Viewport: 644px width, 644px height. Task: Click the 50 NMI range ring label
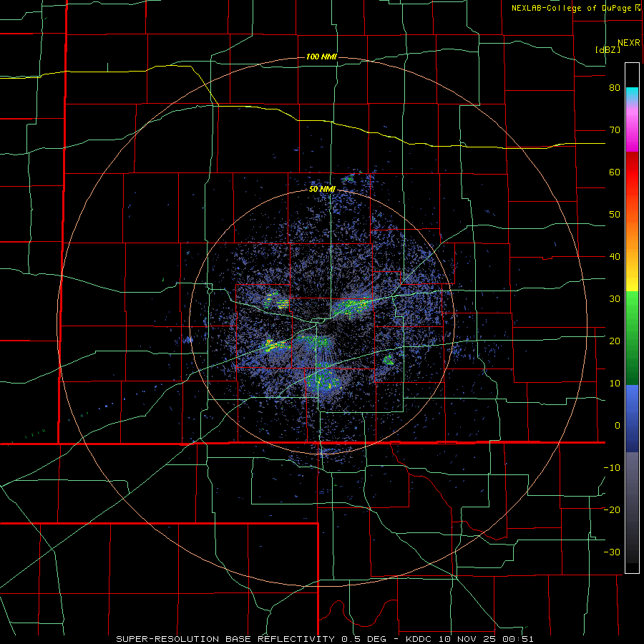pyautogui.click(x=323, y=190)
